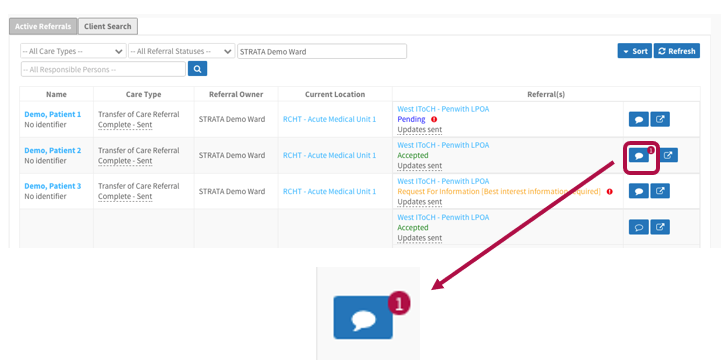Click the Accepted status for Patient 2
This screenshot has height=362, width=721.
point(412,155)
